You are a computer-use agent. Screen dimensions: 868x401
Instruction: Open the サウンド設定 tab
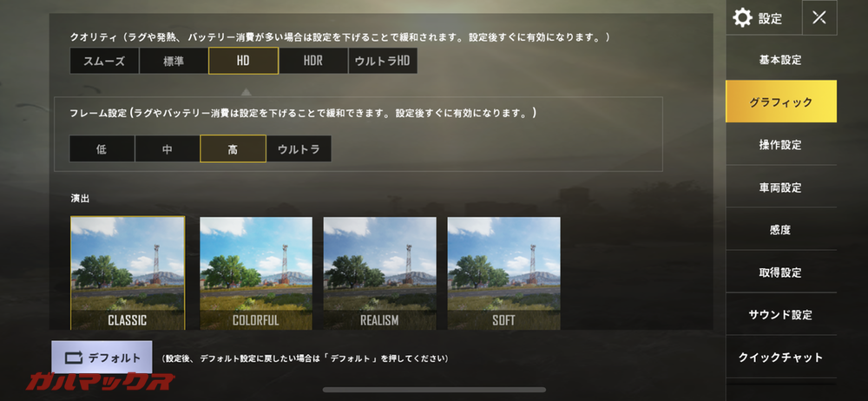[x=780, y=314]
